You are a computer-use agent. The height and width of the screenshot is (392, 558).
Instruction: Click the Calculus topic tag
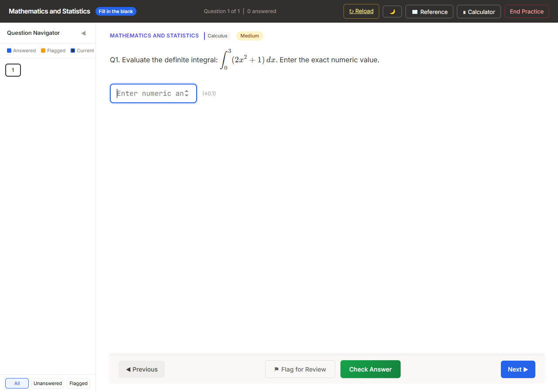click(218, 36)
